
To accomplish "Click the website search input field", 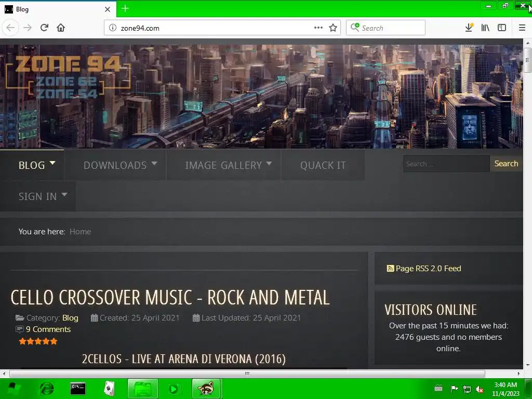I will (446, 164).
